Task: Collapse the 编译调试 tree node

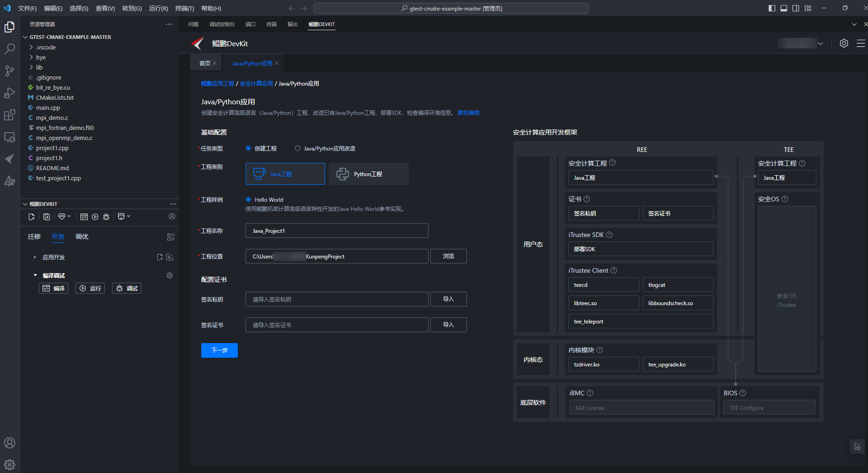Action: click(x=35, y=275)
